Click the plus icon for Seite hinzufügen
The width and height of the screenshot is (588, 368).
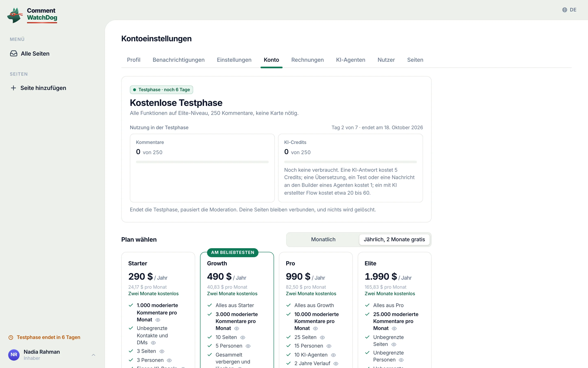point(13,88)
